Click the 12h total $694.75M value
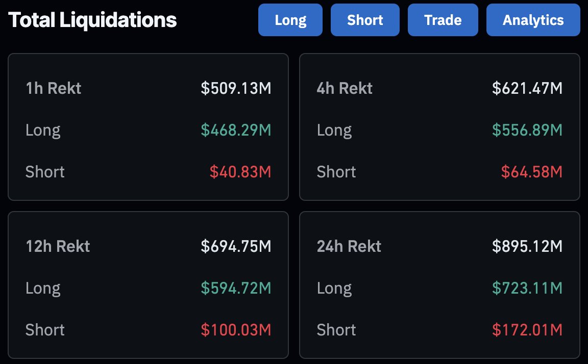The width and height of the screenshot is (588, 364). 236,246
